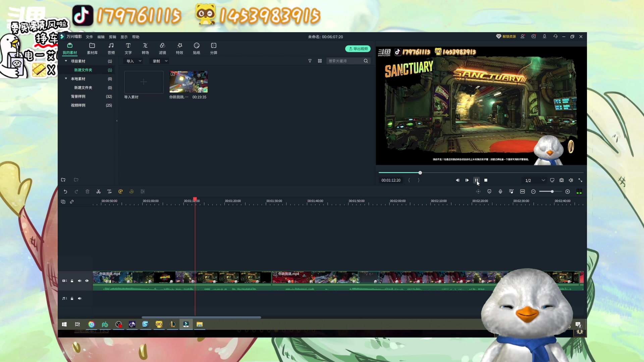
Task: Step back one frame in preview
Action: pyautogui.click(x=458, y=180)
